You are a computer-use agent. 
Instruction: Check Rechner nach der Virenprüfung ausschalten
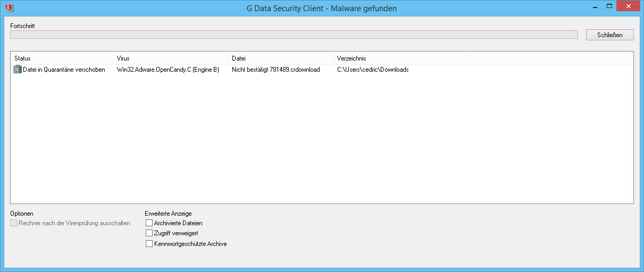pos(14,223)
